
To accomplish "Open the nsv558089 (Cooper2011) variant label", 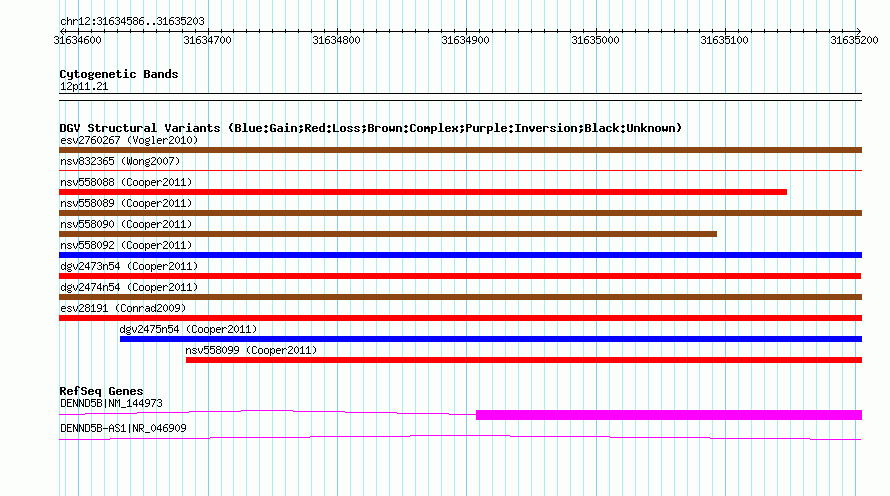I will [126, 203].
